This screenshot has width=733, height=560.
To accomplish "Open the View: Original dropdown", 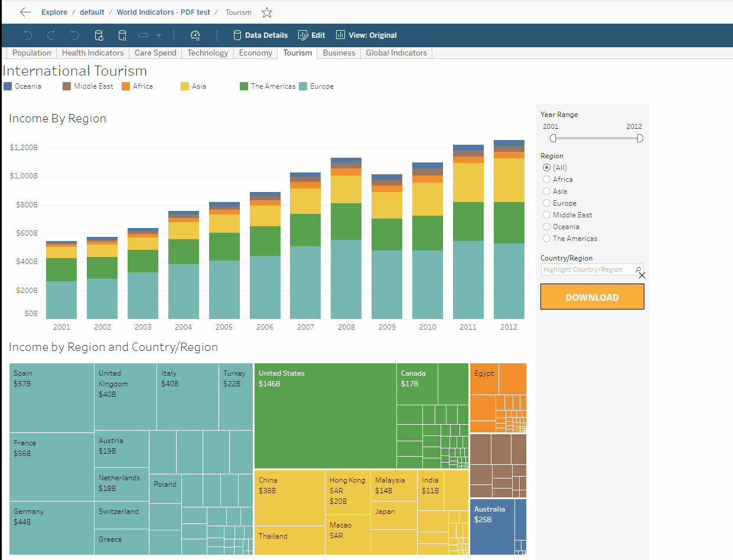I will (x=366, y=35).
